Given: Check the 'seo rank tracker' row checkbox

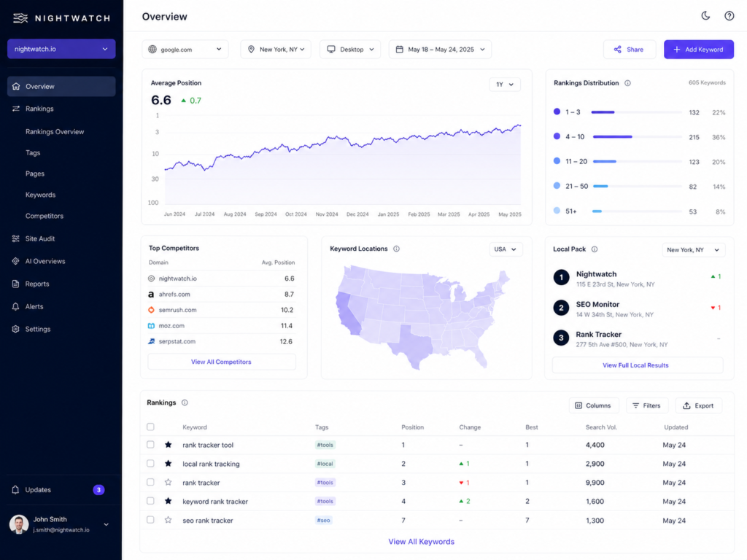Looking at the screenshot, I should click(x=150, y=519).
